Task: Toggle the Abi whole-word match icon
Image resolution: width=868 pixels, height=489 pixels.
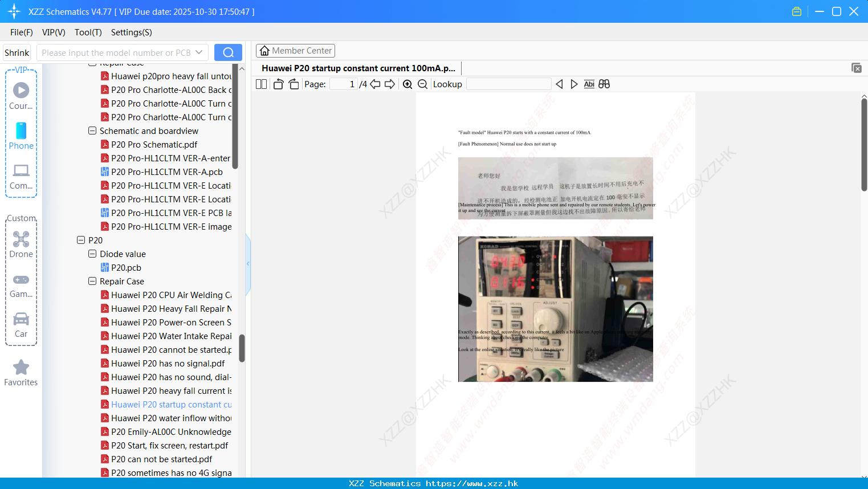Action: (589, 84)
